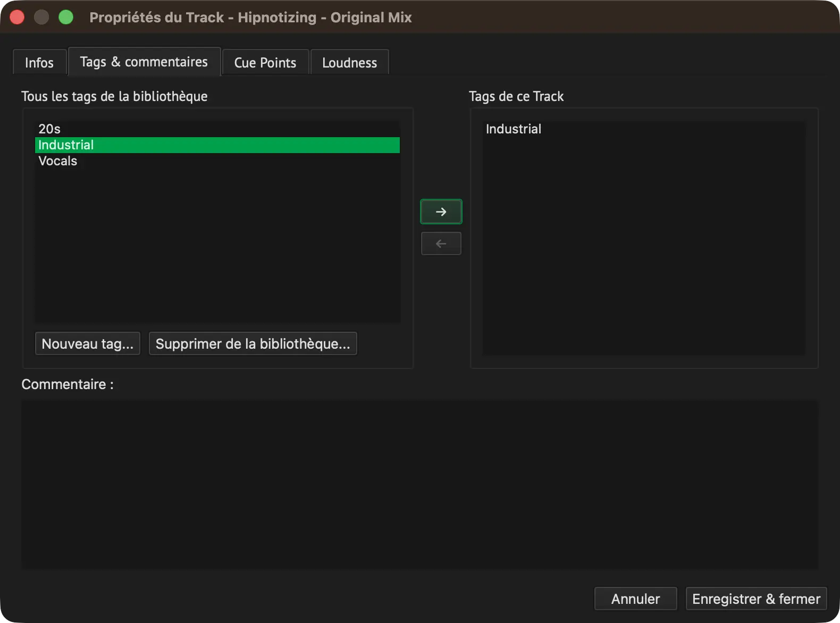Click Enregistrer & fermer button
Screen dimensions: 840x623
pyautogui.click(x=756, y=599)
